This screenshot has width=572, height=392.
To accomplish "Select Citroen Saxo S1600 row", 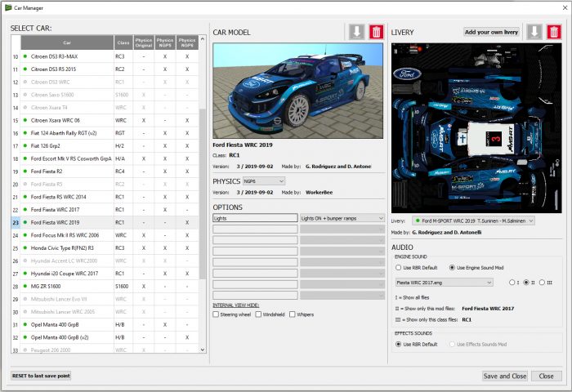I will 105,95.
